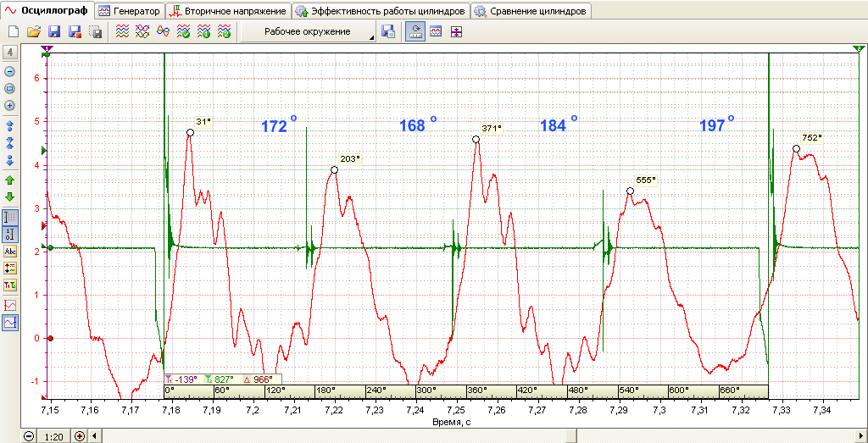Click the 197° angle label

(x=716, y=125)
